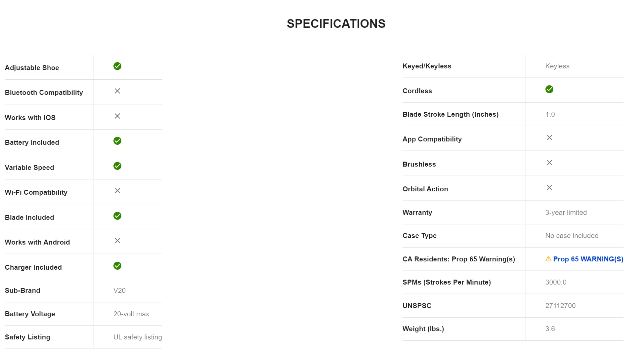The height and width of the screenshot is (350, 644).
Task: Click the SPECIFICATIONS heading
Action: pyautogui.click(x=336, y=24)
